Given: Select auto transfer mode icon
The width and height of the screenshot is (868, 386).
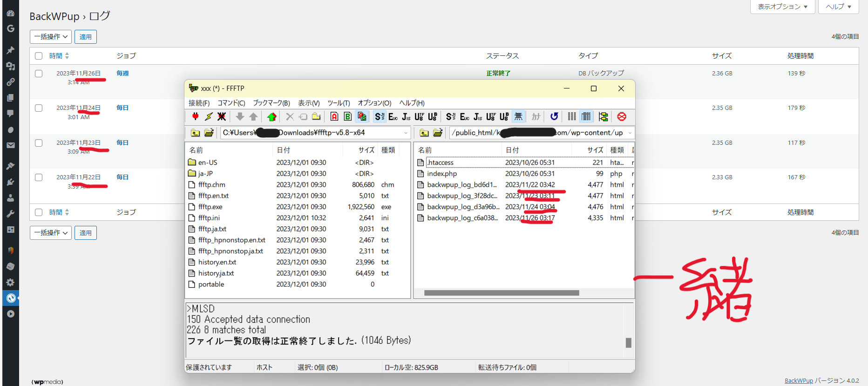Looking at the screenshot, I should tap(362, 116).
